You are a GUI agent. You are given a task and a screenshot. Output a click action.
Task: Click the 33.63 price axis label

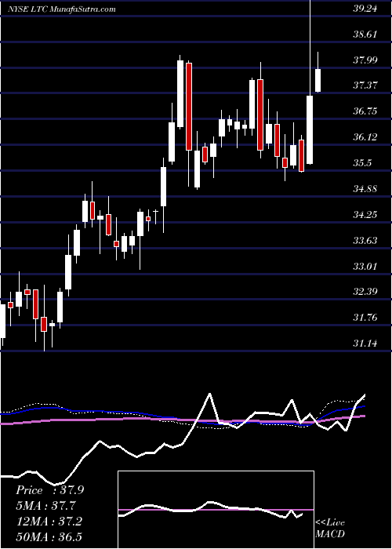365,241
